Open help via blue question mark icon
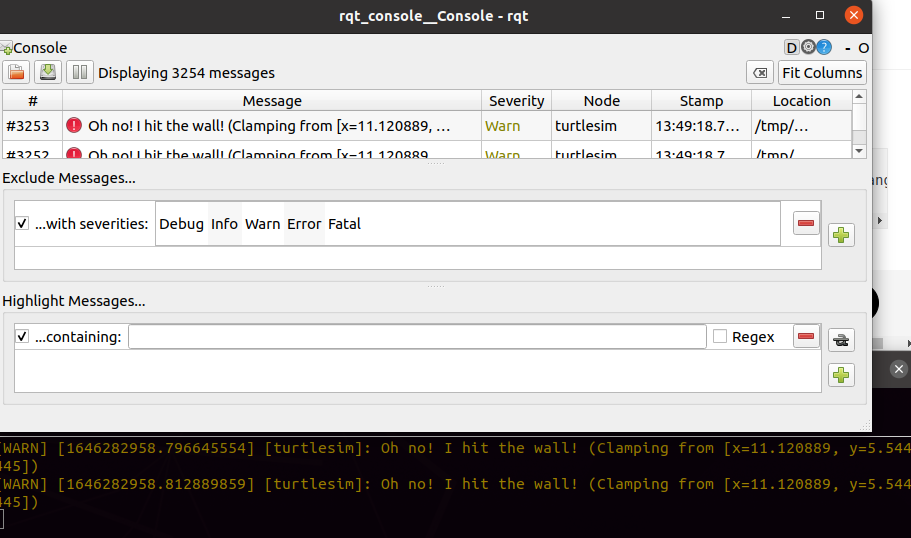 tap(824, 47)
